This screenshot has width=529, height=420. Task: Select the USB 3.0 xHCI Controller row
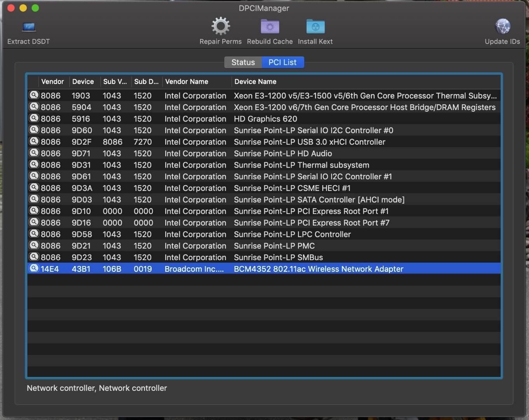pyautogui.click(x=309, y=142)
